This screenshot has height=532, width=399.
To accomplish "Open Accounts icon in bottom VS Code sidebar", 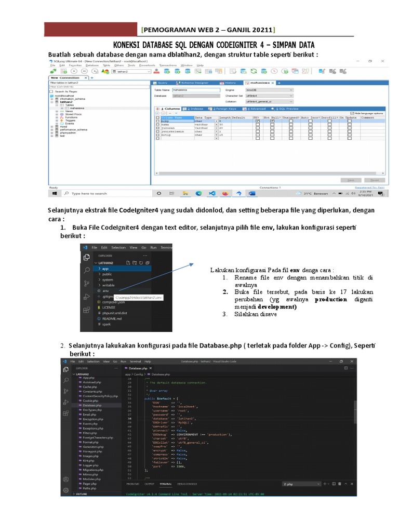I will coord(66,478).
